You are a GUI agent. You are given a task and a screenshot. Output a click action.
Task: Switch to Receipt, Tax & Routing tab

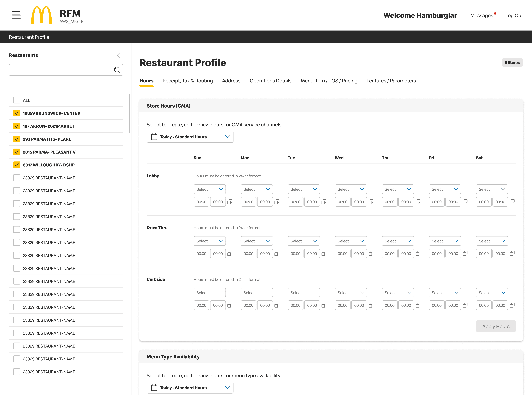188,81
